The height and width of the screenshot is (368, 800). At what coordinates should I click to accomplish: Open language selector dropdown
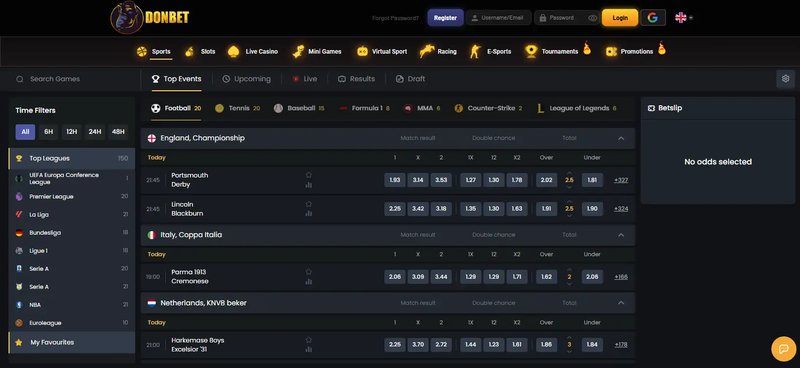[x=684, y=17]
